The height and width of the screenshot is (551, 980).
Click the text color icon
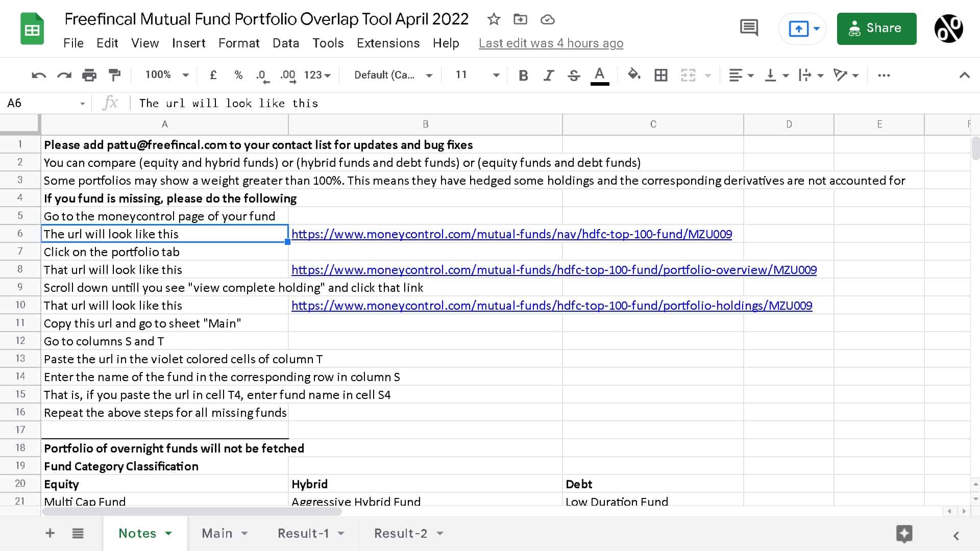pos(599,74)
